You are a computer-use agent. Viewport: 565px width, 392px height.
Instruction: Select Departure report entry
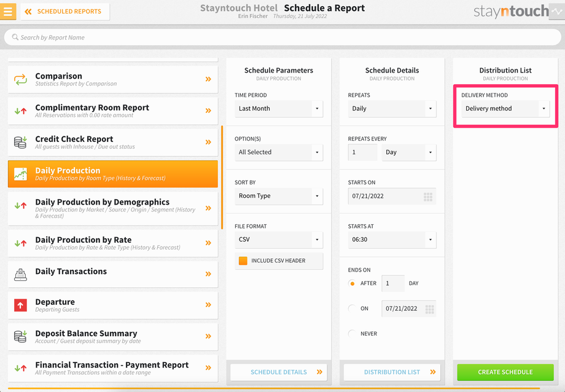pos(113,305)
